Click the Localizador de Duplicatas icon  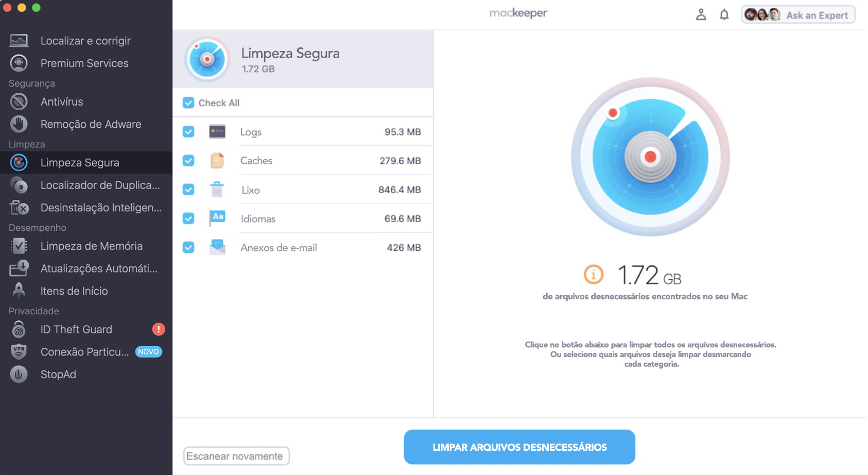(19, 185)
